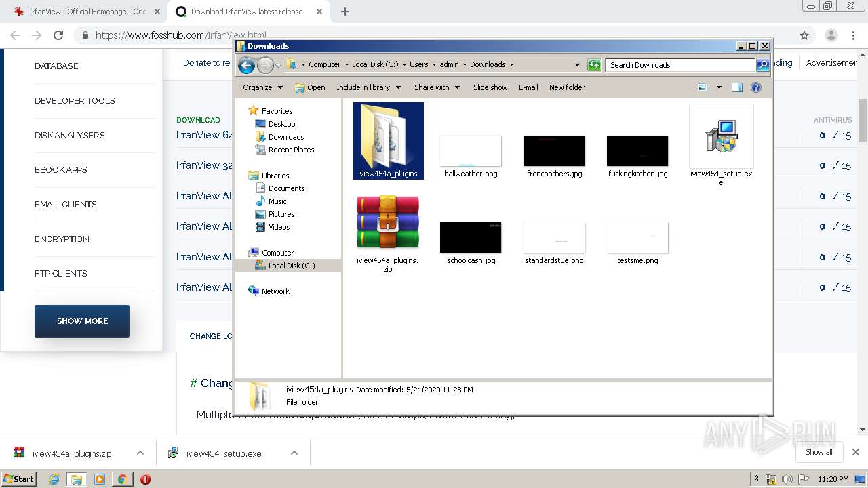Click the Explorer Back arrow button
This screenshot has height=488, width=868.
[x=247, y=65]
